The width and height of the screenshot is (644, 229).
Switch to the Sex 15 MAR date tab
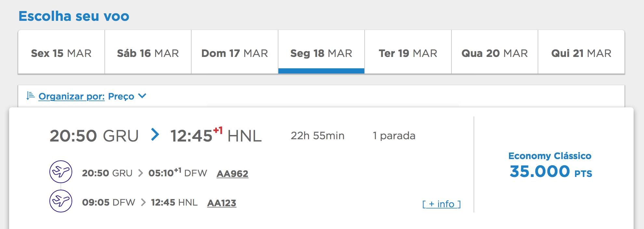click(x=61, y=52)
